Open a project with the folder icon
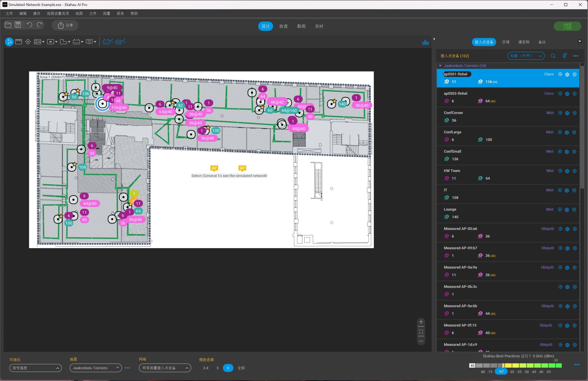 pyautogui.click(x=8, y=25)
